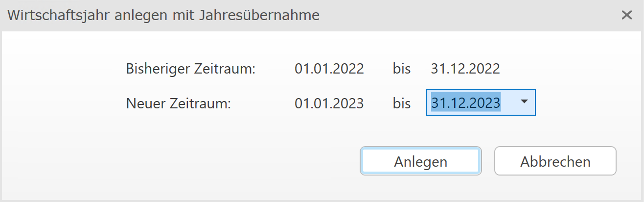Click 'bis' in the Neuer Zeitraum row
This screenshot has height=202, width=644.
pos(401,103)
